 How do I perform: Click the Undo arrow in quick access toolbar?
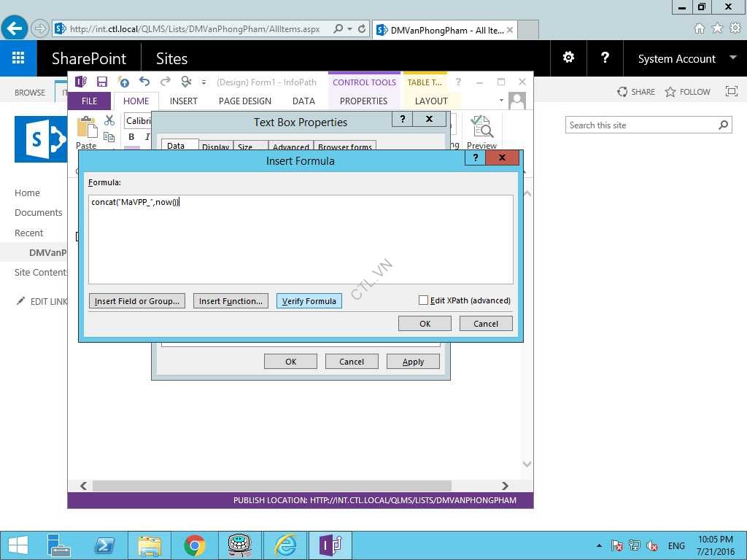(144, 82)
